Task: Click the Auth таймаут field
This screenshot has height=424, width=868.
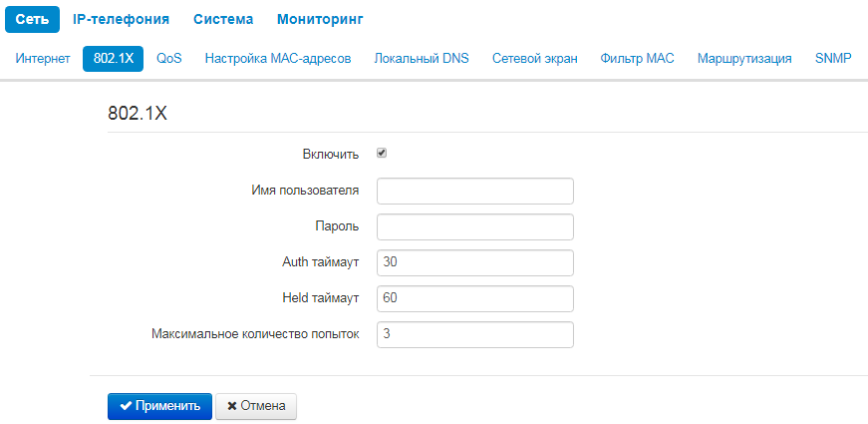Action: tap(475, 262)
